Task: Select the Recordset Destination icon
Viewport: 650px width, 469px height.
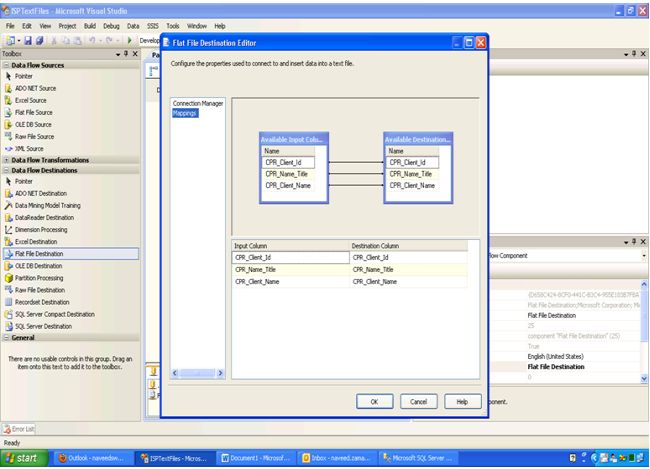Action: [x=8, y=302]
